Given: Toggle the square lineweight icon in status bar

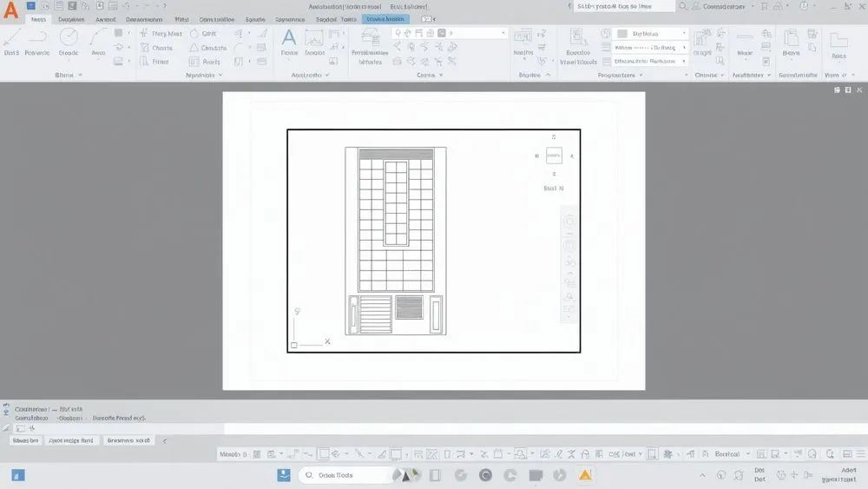Looking at the screenshot, I should coord(396,454).
